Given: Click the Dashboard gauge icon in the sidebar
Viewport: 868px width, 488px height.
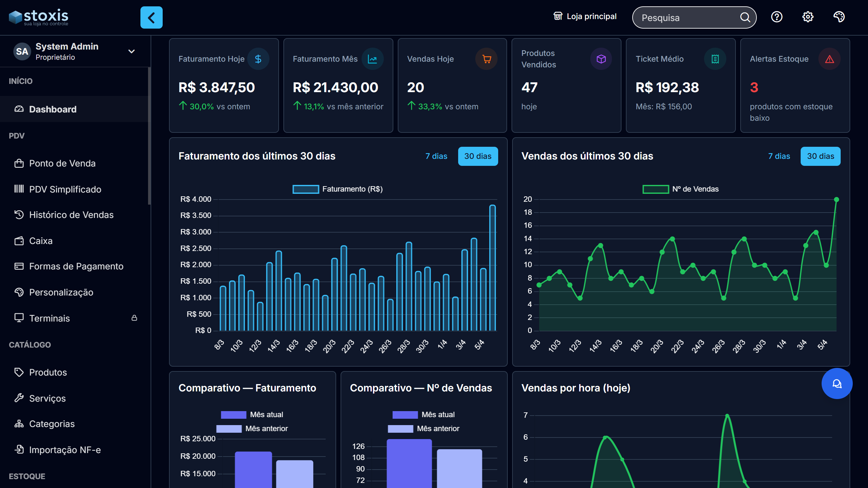Looking at the screenshot, I should coord(19,109).
